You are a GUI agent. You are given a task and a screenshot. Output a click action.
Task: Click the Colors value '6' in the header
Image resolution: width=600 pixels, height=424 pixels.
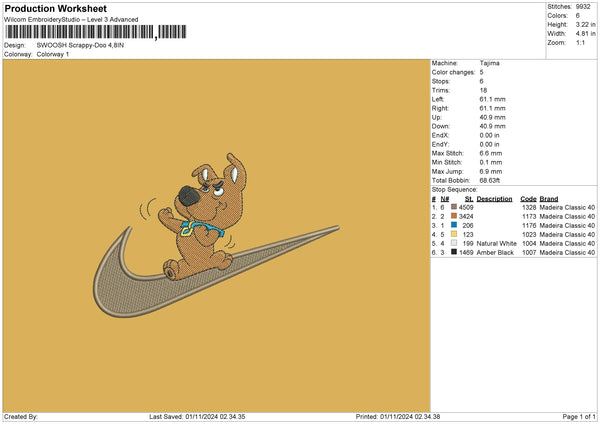point(578,16)
